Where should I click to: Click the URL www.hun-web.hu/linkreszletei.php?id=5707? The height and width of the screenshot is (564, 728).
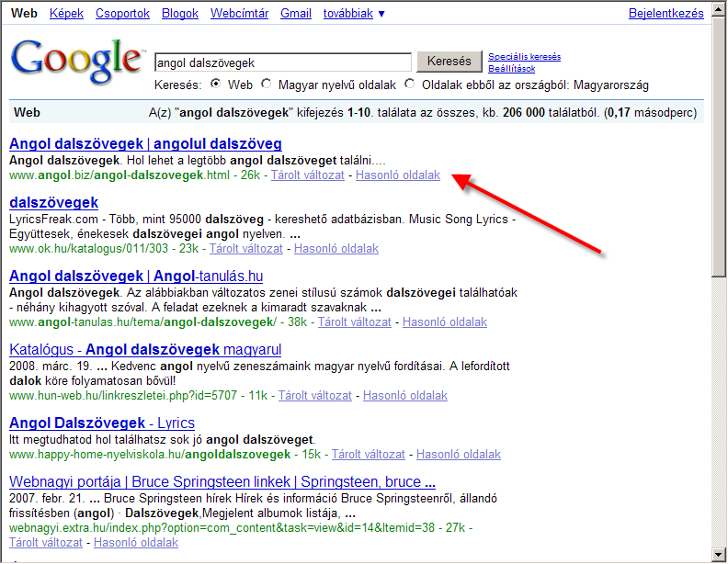pyautogui.click(x=123, y=396)
